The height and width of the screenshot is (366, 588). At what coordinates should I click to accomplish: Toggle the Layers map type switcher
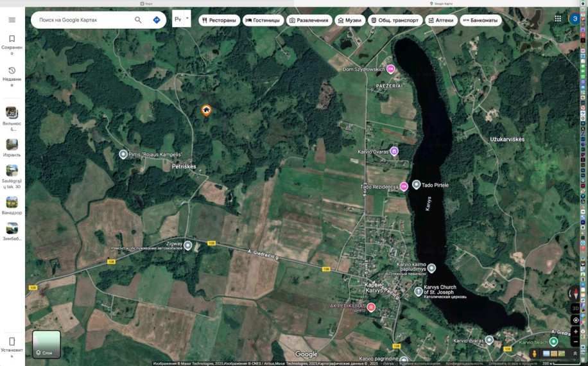point(46,344)
